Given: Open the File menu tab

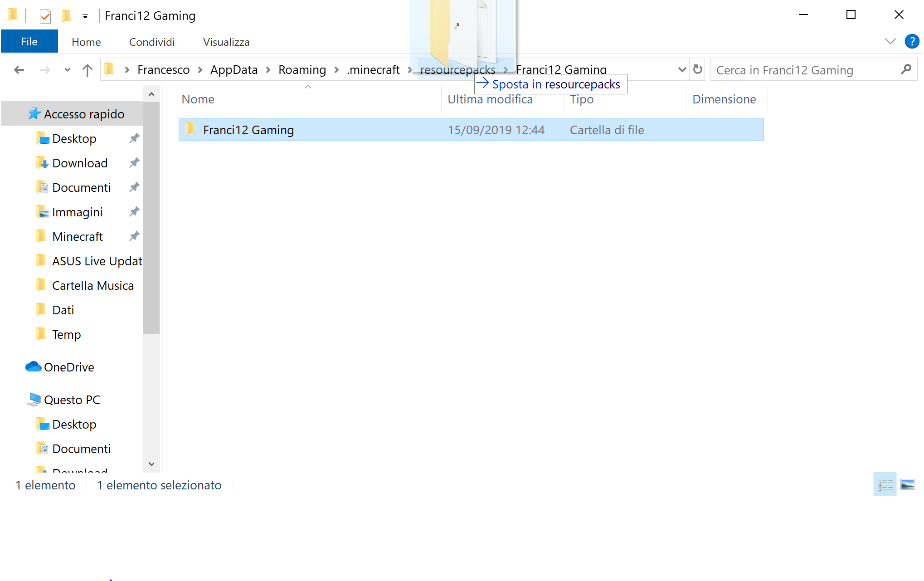Looking at the screenshot, I should point(28,42).
